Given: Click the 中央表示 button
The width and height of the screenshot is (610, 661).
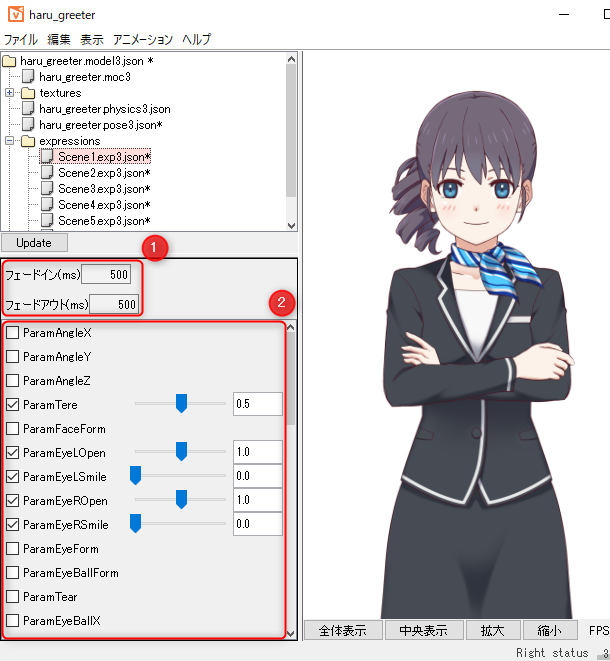Looking at the screenshot, I should [x=424, y=630].
